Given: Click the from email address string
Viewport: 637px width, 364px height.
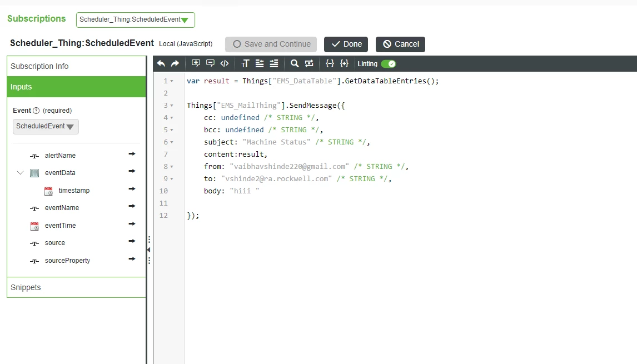Looking at the screenshot, I should click(x=289, y=167).
